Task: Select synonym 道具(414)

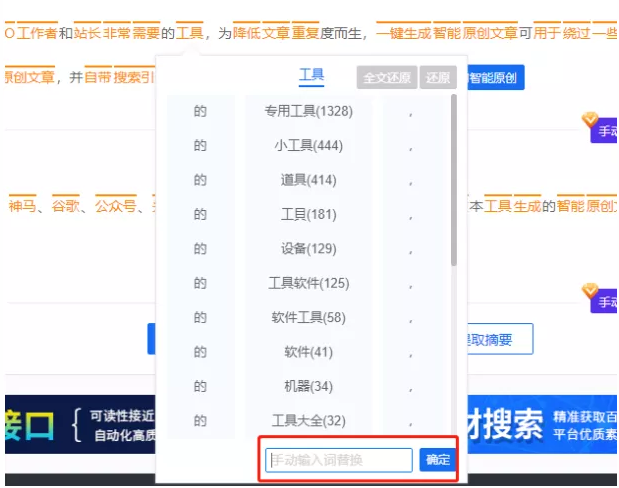Action: coord(308,180)
